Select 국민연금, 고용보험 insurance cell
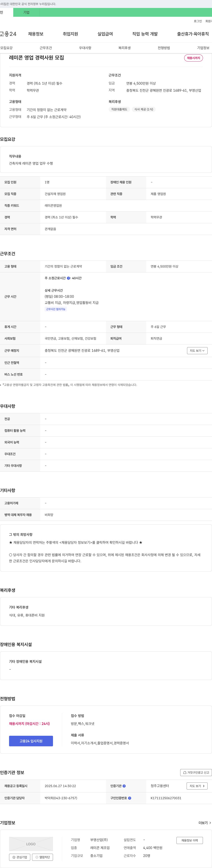Image resolution: width=212 pixels, height=868 pixels. pos(70,338)
